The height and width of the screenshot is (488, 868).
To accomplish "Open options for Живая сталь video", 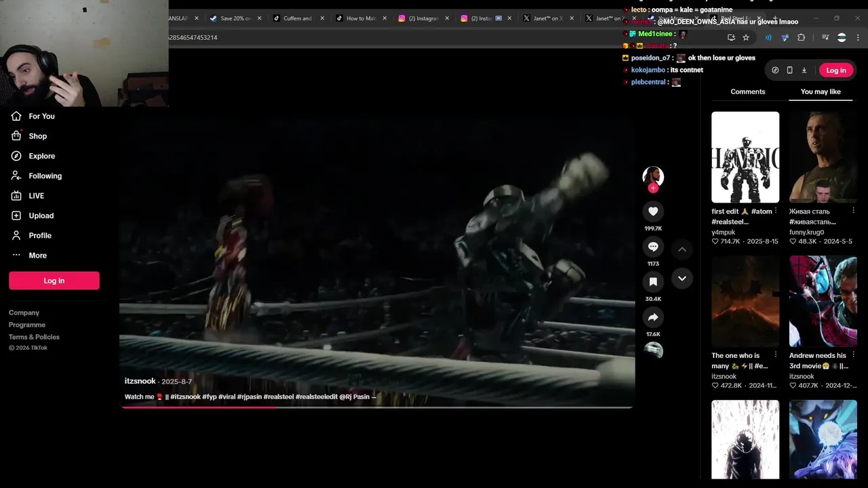I will point(854,211).
